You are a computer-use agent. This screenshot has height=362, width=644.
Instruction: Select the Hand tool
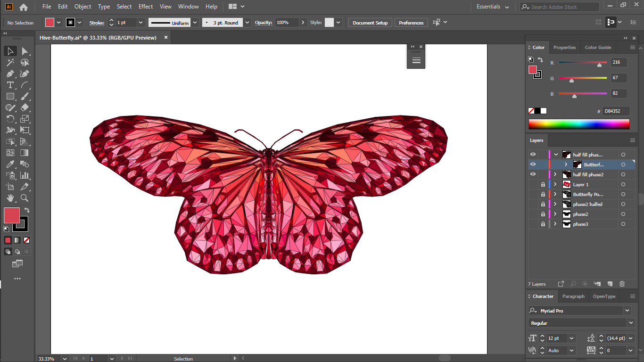click(10, 198)
